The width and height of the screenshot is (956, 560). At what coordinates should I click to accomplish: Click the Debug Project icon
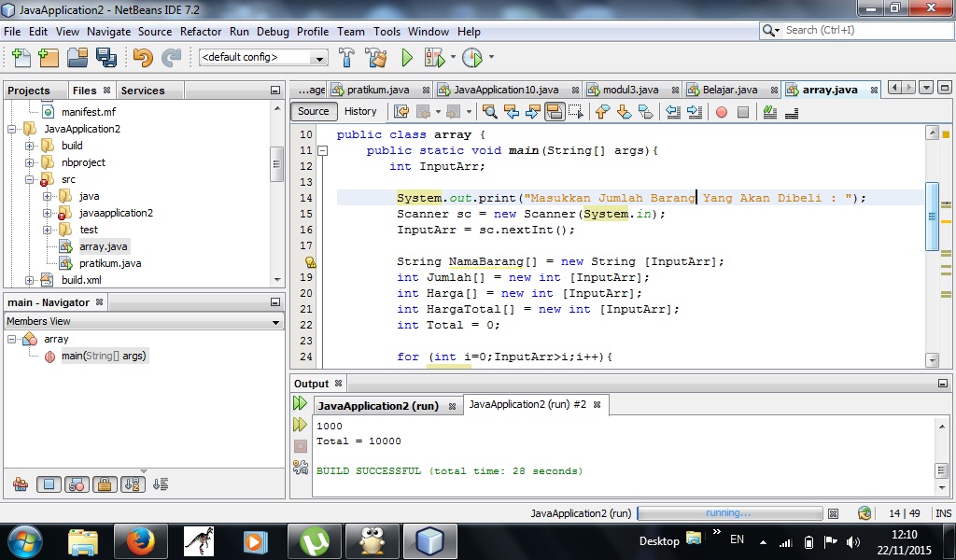(435, 57)
